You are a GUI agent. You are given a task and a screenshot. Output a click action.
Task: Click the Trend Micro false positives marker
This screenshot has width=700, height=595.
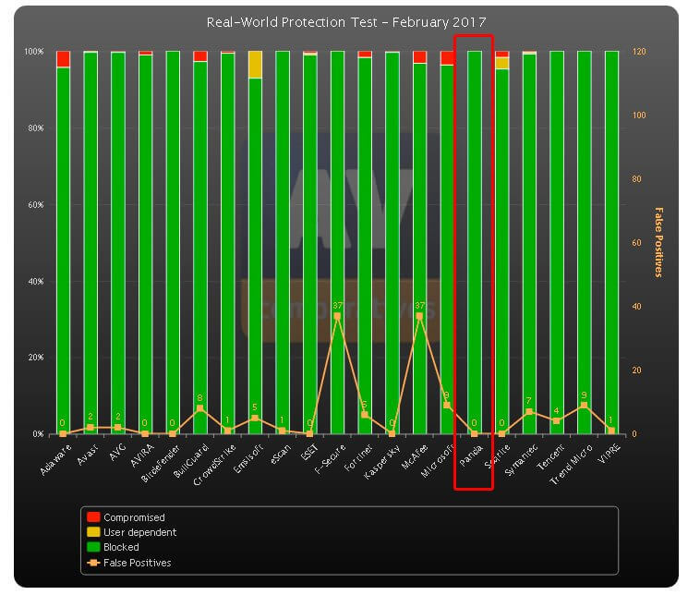(584, 405)
